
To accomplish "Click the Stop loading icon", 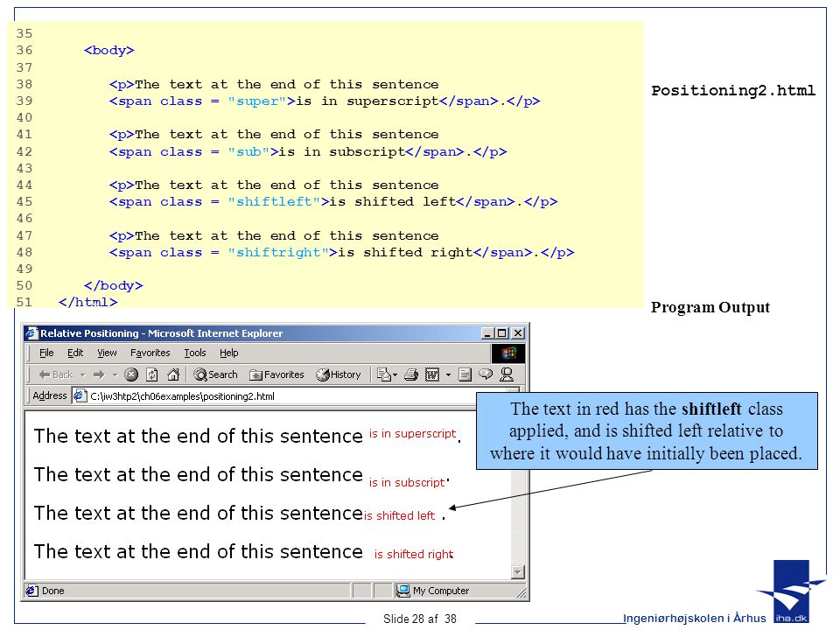I will click(x=131, y=374).
